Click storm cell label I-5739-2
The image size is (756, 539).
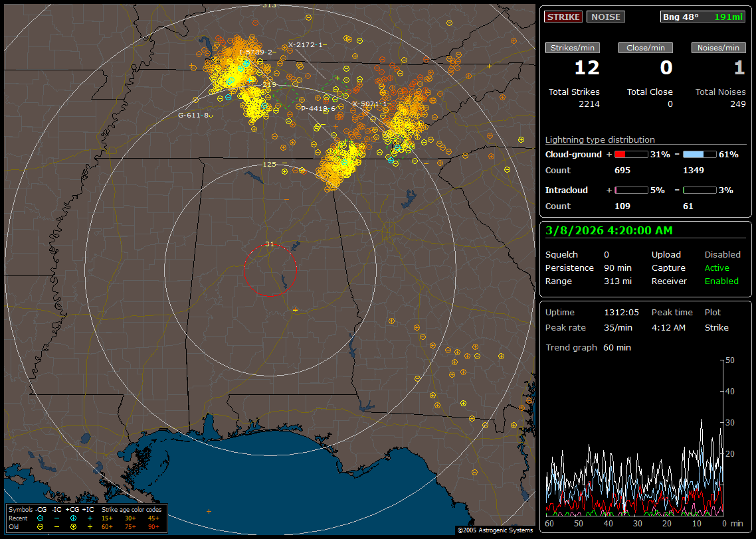[x=256, y=52]
